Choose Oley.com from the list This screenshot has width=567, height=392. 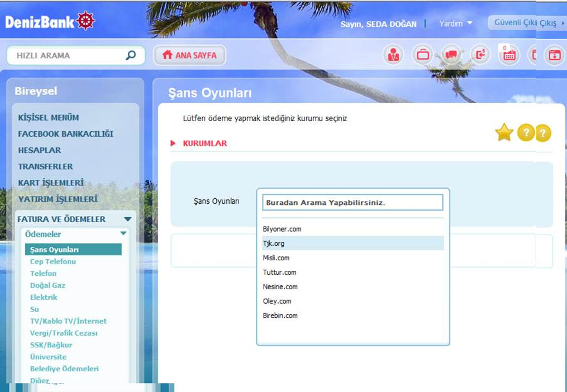point(353,301)
